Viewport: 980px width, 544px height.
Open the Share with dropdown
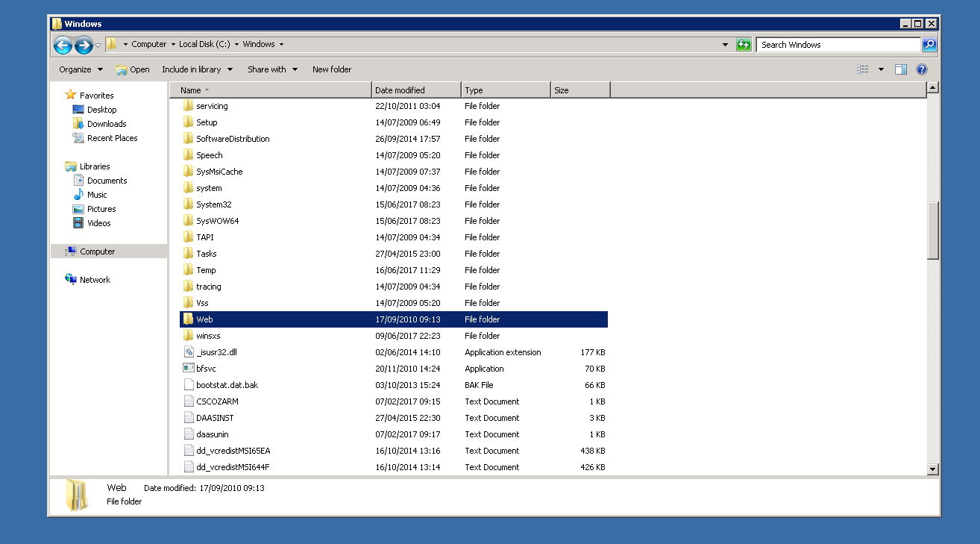pyautogui.click(x=272, y=69)
